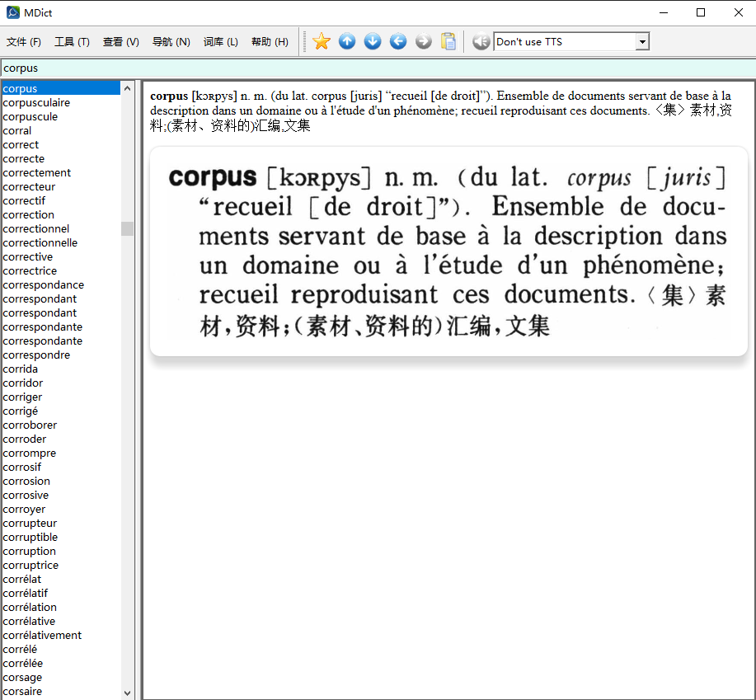Click the blue up arrow icon

(347, 41)
